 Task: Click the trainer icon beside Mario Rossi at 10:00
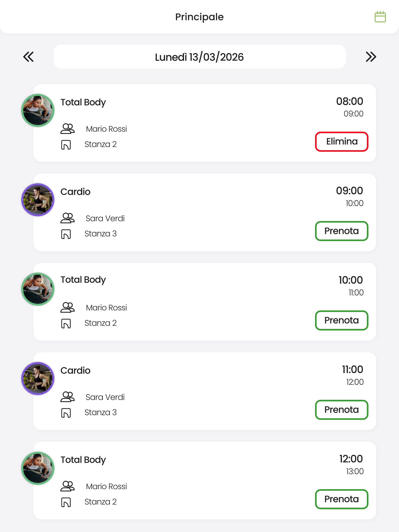67,307
